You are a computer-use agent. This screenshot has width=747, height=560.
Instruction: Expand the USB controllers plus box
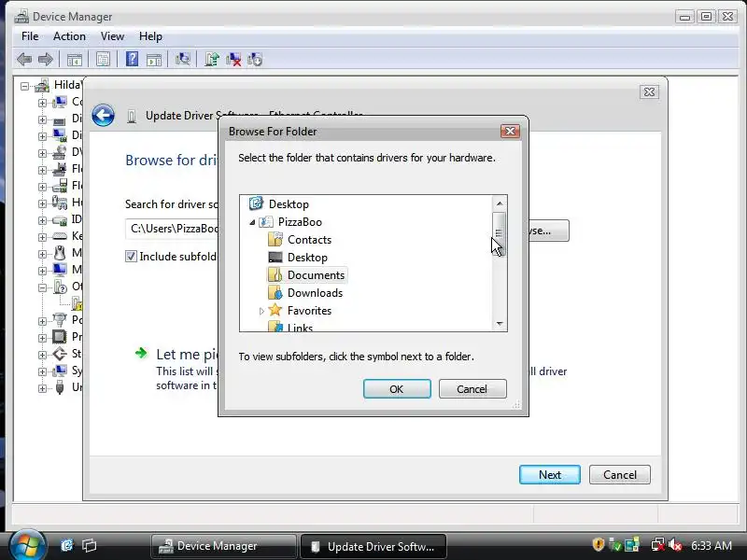(42, 388)
